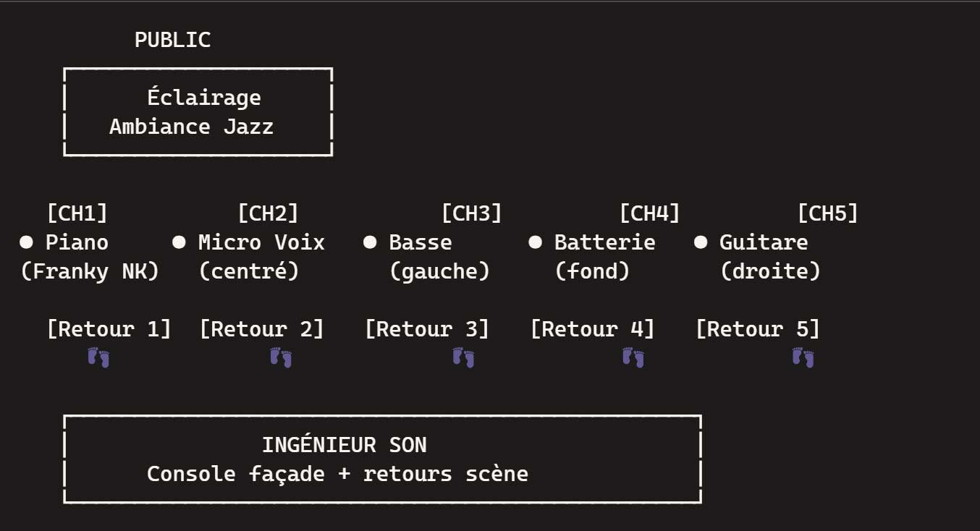980x531 pixels.
Task: Click the [CH3] channel label
Action: point(472,213)
